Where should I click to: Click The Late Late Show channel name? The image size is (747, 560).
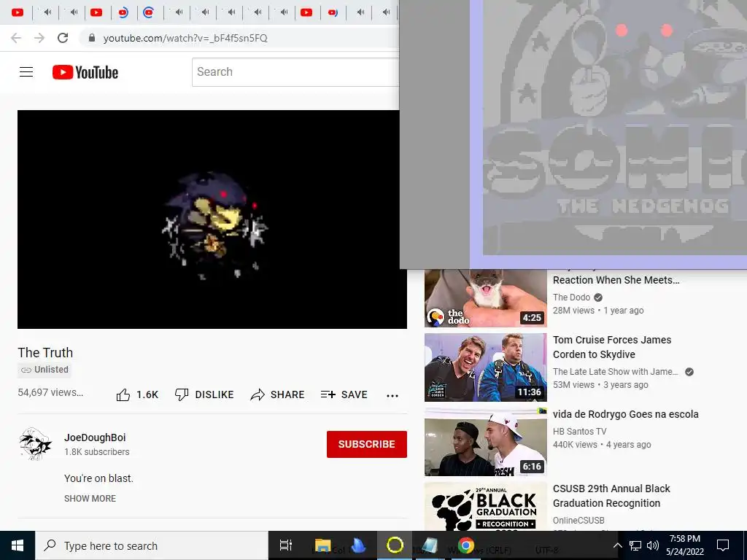[x=615, y=372]
